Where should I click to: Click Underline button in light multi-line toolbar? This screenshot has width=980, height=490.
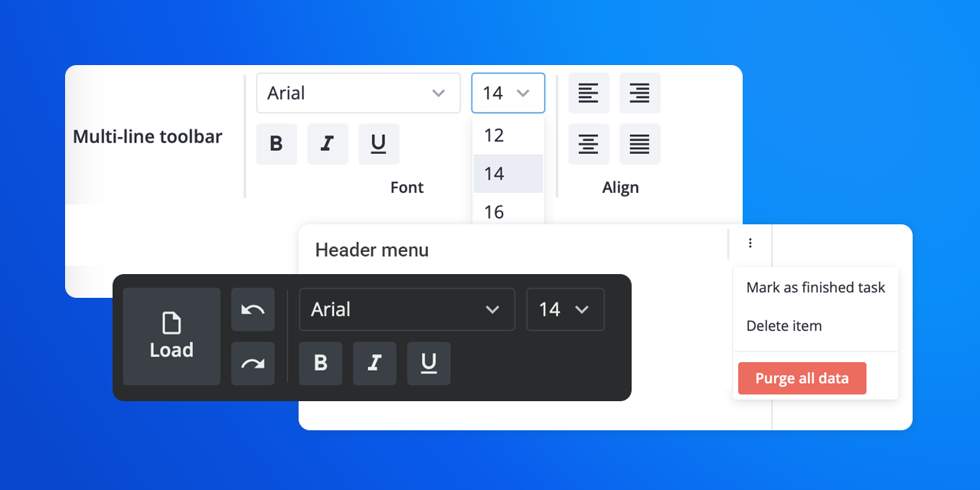[x=379, y=144]
